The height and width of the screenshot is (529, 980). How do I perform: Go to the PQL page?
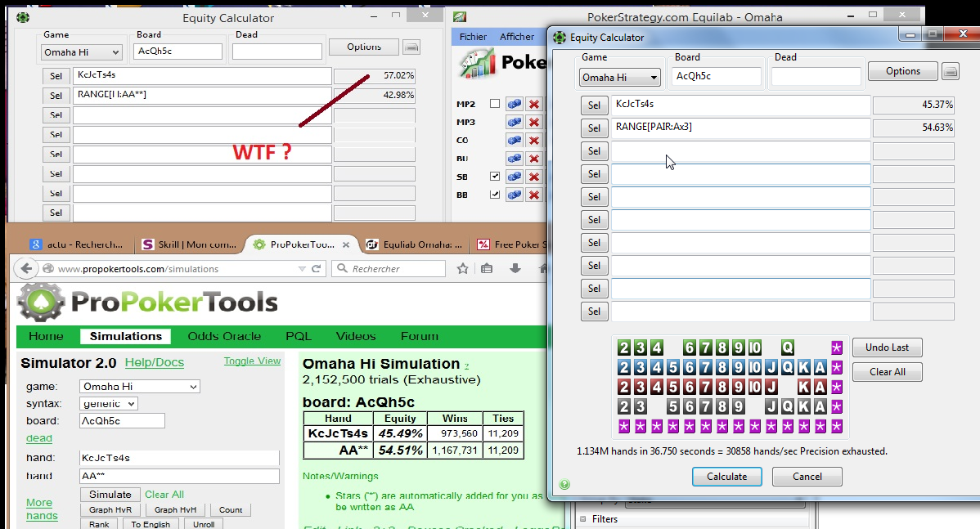click(x=298, y=336)
